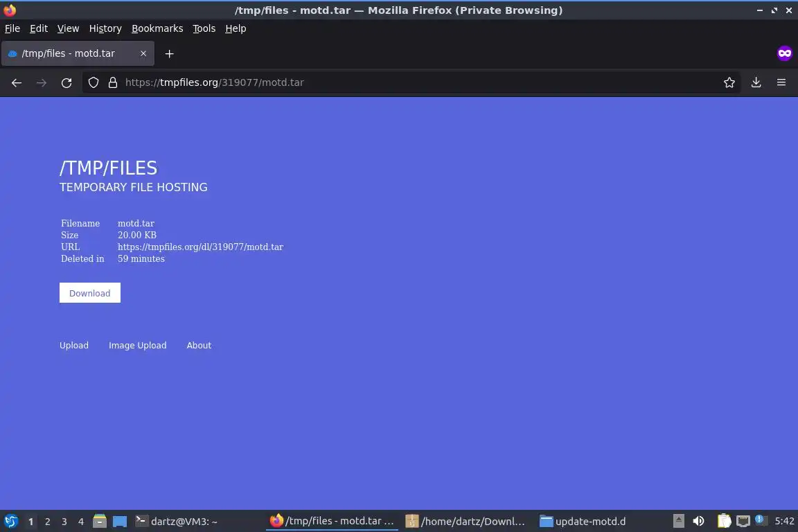Click the Firefox logo in title bar
Image resolution: width=798 pixels, height=532 pixels.
click(10, 10)
